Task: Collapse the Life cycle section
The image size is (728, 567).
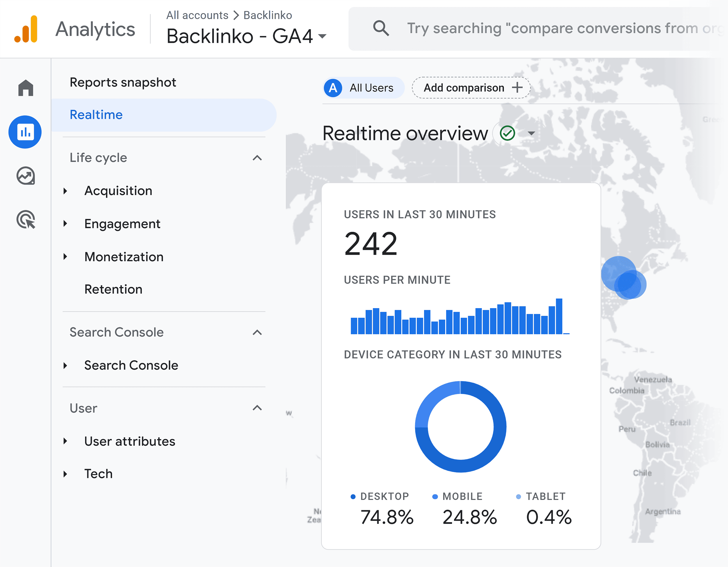Action: click(258, 158)
